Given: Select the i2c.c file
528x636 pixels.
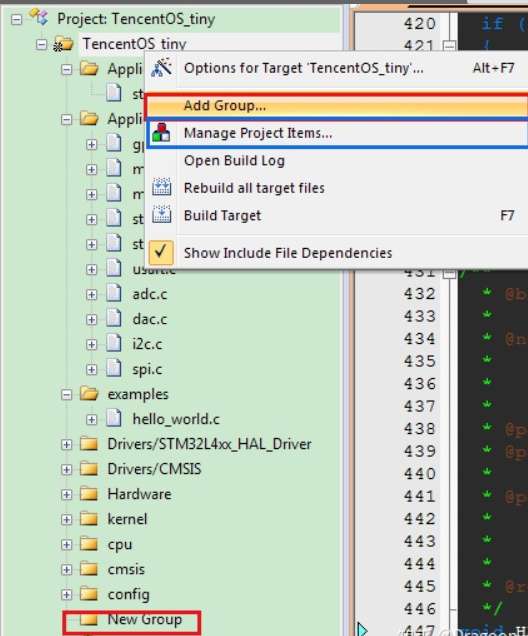Looking at the screenshot, I should tap(147, 344).
